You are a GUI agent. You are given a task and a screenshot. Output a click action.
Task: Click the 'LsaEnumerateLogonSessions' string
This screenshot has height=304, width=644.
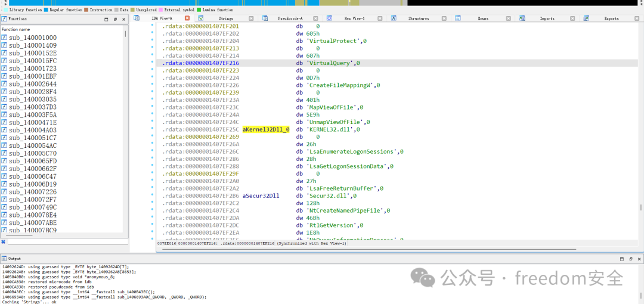pyautogui.click(x=355, y=151)
